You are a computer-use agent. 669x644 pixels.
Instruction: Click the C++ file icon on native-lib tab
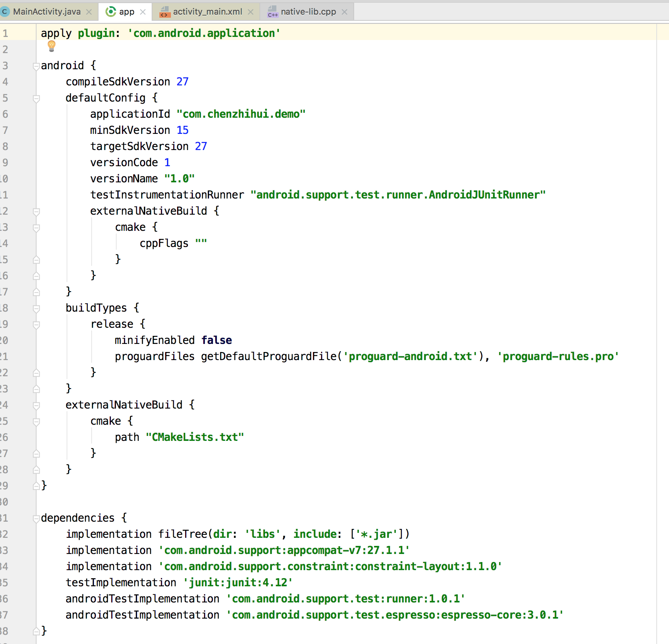point(273,12)
